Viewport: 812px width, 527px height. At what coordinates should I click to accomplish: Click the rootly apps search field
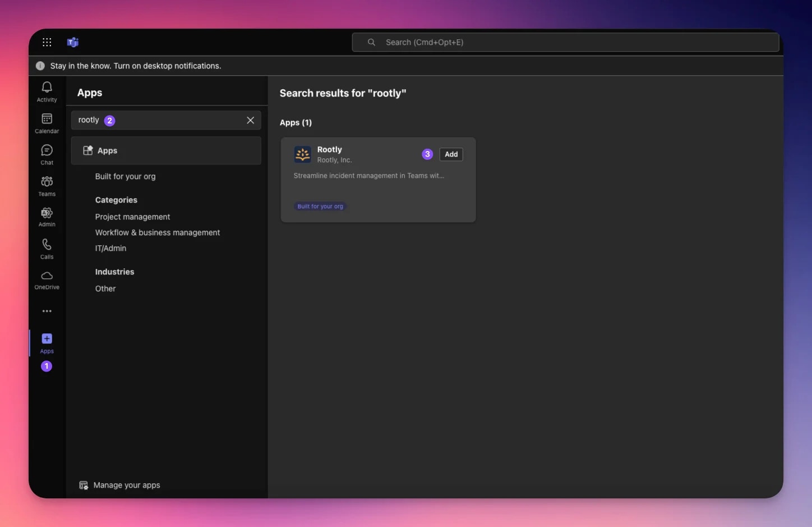click(x=166, y=120)
